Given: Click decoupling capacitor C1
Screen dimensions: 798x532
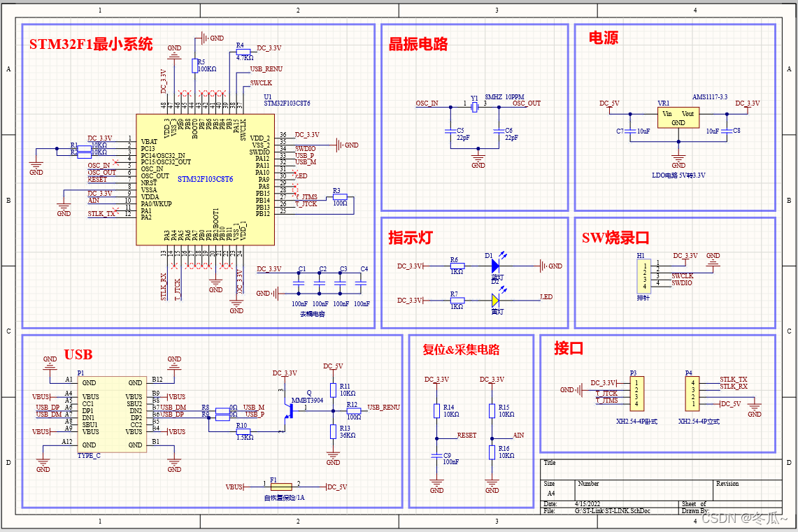Looking at the screenshot, I should coord(299,283).
